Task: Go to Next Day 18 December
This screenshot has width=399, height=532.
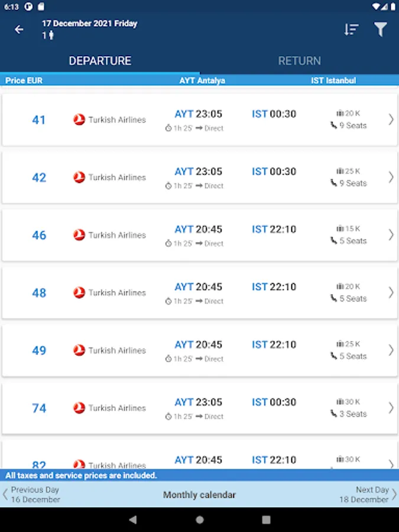Action: 368,494
